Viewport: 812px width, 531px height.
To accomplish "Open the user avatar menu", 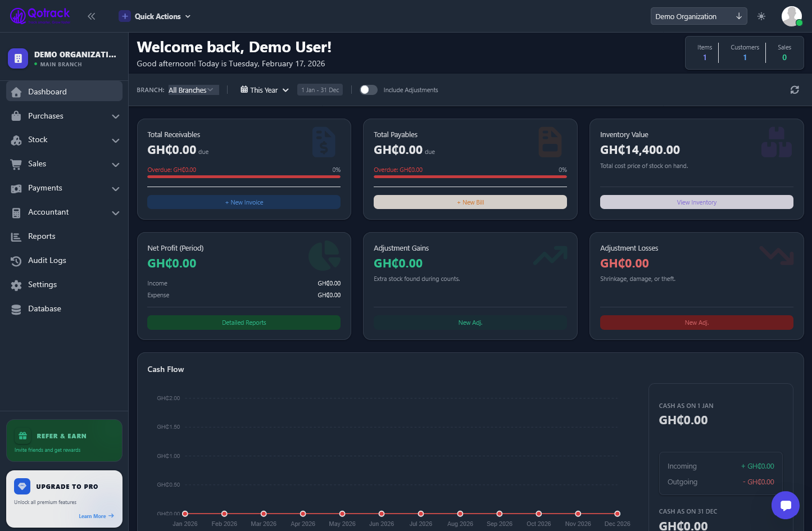I will (792, 16).
